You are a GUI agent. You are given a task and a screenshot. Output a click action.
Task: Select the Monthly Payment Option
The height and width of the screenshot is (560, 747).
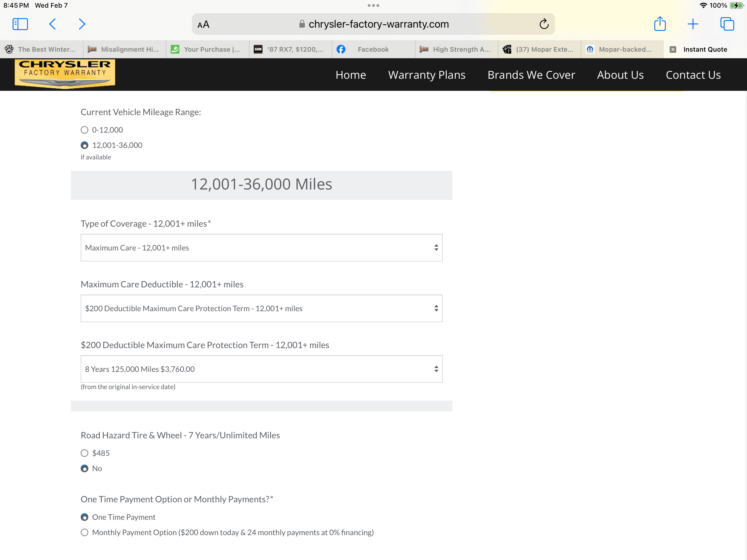84,533
